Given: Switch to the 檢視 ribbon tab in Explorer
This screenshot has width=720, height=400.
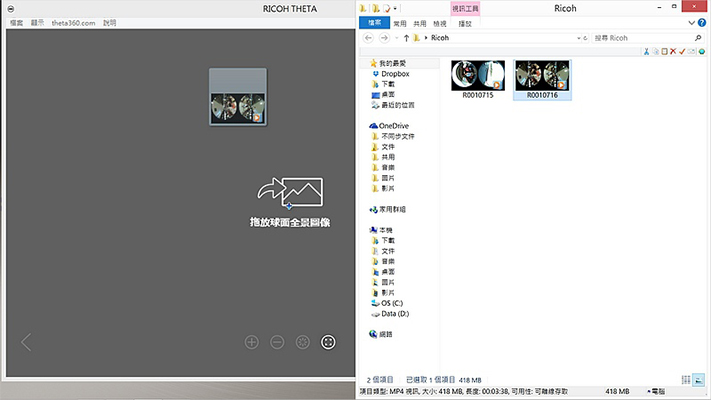Looking at the screenshot, I should tap(440, 23).
